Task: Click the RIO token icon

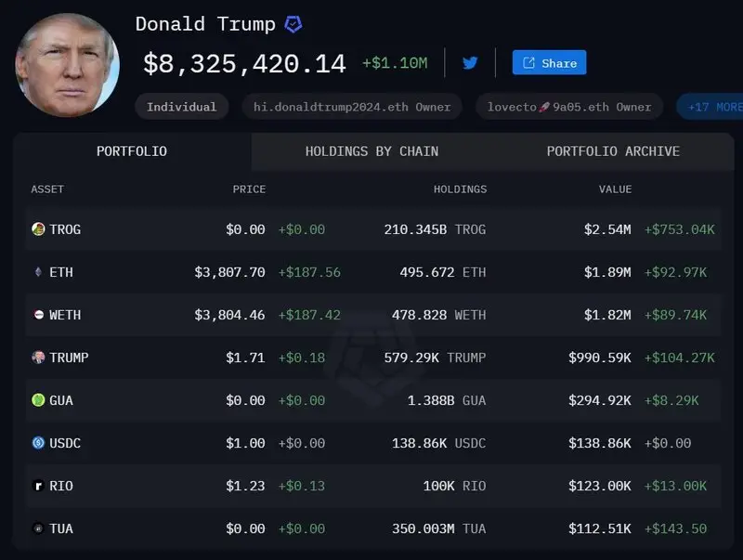Action: click(x=38, y=486)
